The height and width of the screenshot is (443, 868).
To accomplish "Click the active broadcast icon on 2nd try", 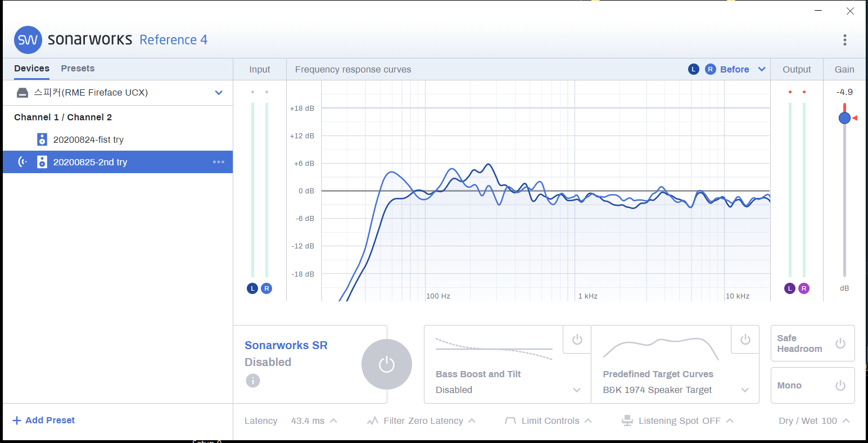I will point(22,162).
